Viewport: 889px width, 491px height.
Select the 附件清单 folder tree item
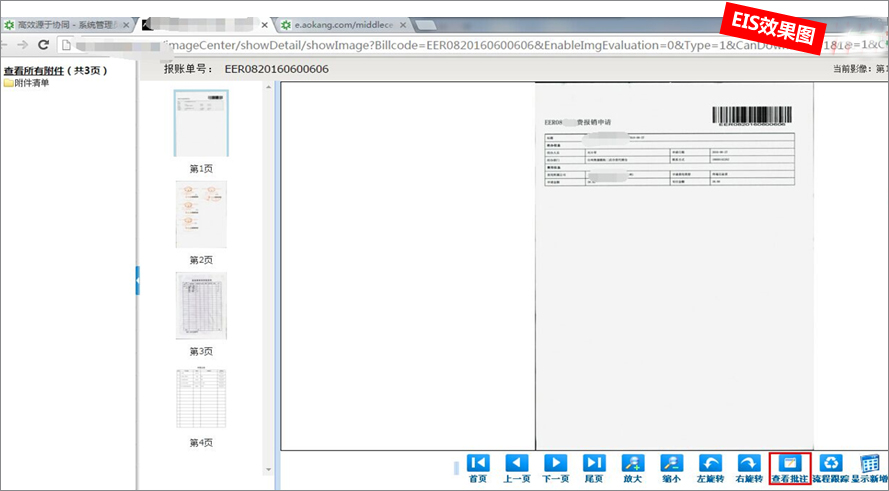[x=31, y=83]
